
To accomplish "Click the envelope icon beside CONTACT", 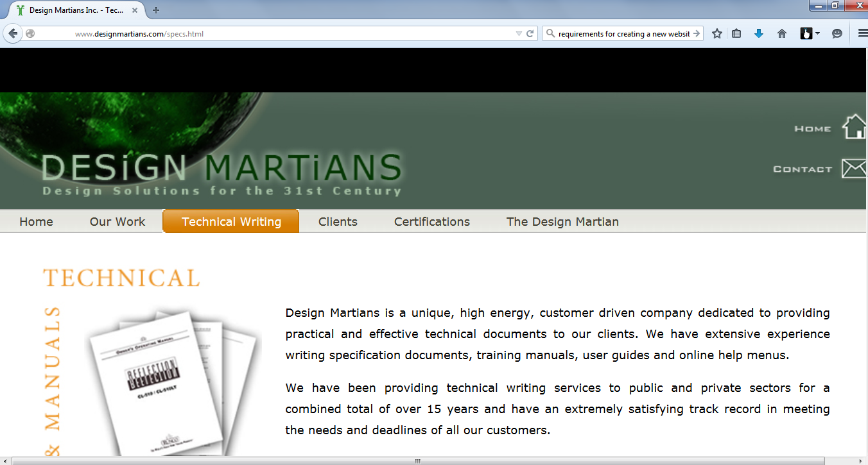I will tap(854, 169).
